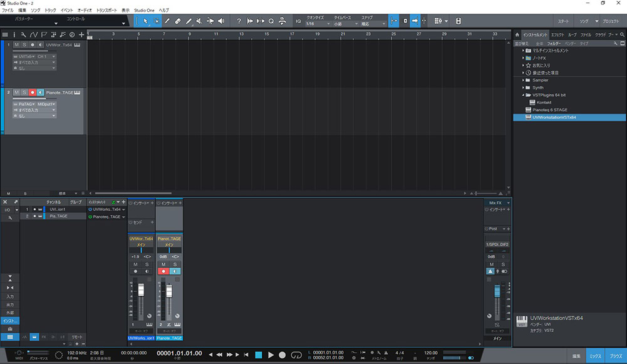Select the Listen (speaker) tool

[x=221, y=21]
